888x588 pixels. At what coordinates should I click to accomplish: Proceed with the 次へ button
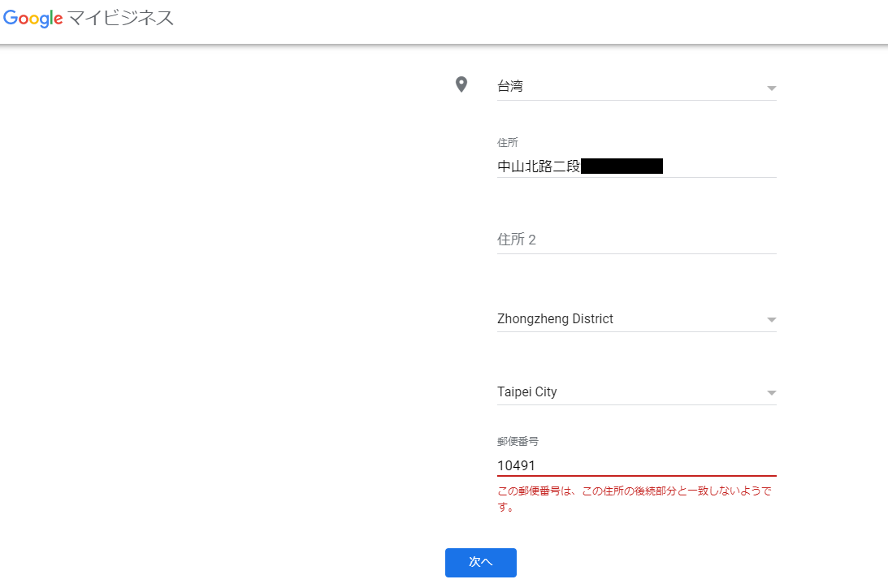pos(481,563)
